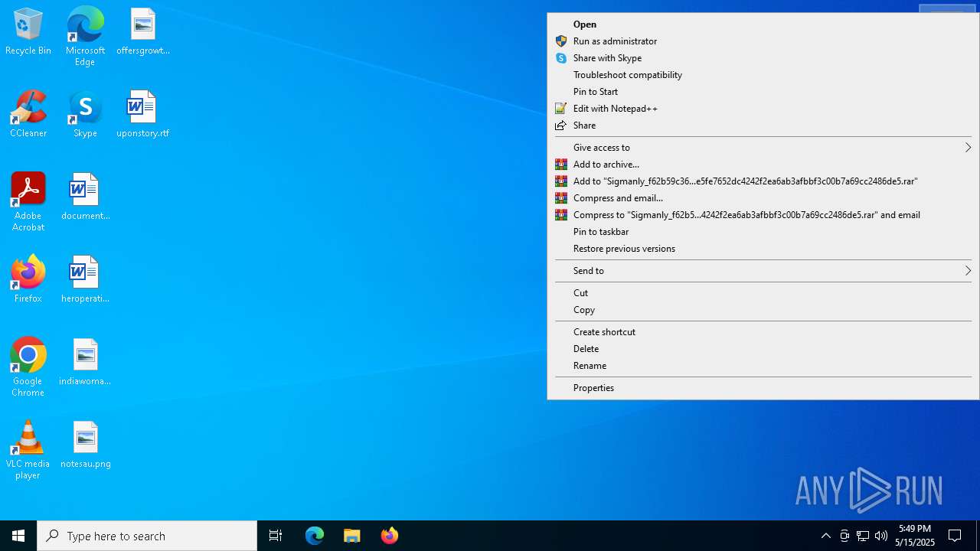Select the Microsoft Edge desktop shortcut
This screenshot has width=980, height=551.
click(85, 36)
